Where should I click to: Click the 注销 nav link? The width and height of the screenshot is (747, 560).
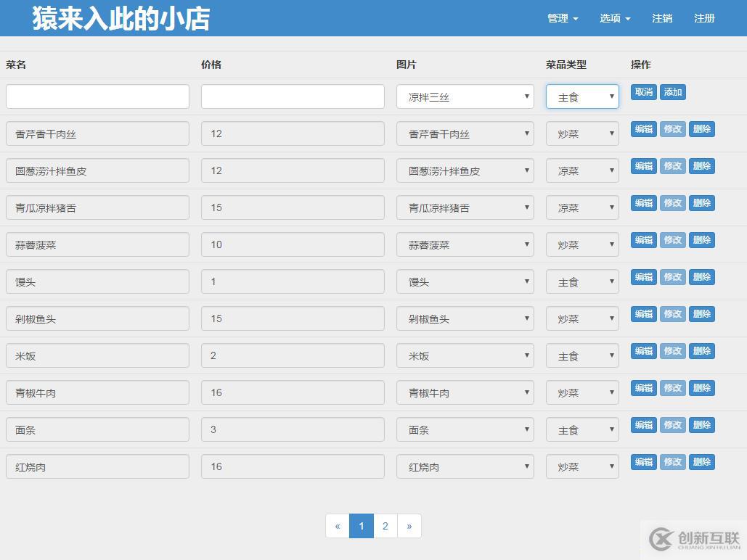point(662,19)
